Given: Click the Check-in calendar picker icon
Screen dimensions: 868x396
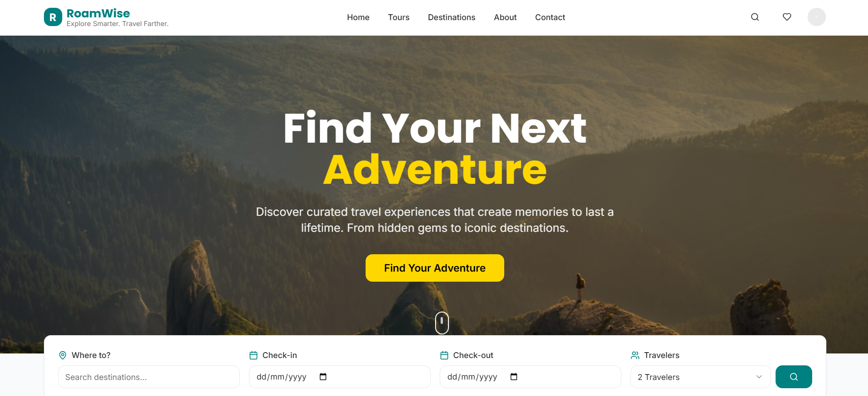Looking at the screenshot, I should click(323, 377).
